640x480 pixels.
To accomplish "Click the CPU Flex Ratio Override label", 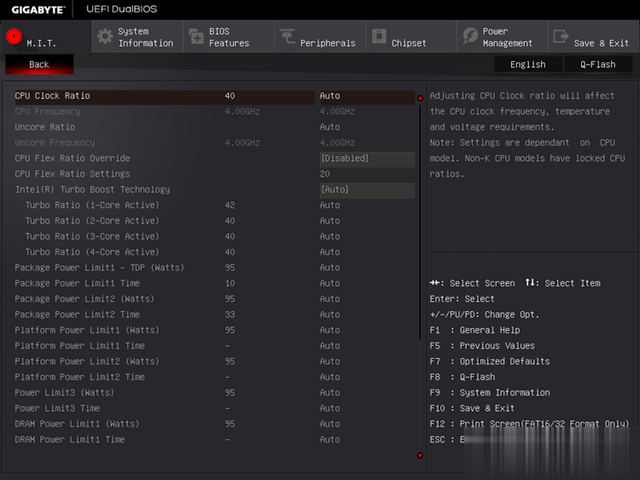I will [72, 158].
